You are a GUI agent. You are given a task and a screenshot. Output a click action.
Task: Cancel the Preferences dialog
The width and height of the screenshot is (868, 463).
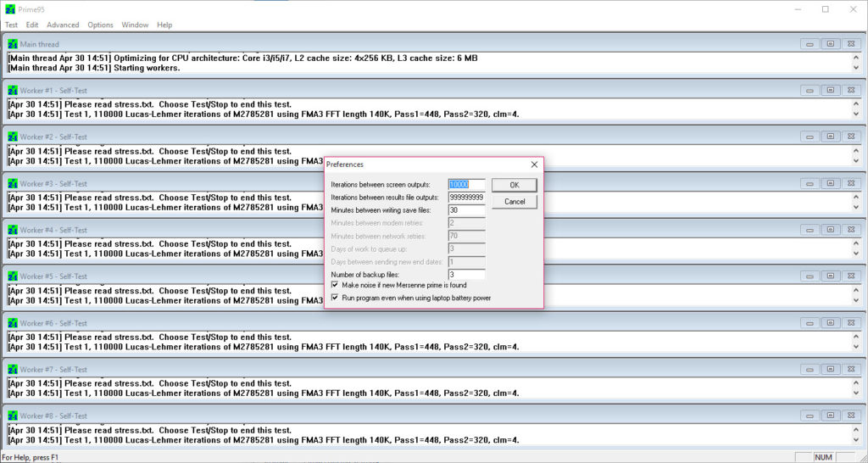coord(515,202)
